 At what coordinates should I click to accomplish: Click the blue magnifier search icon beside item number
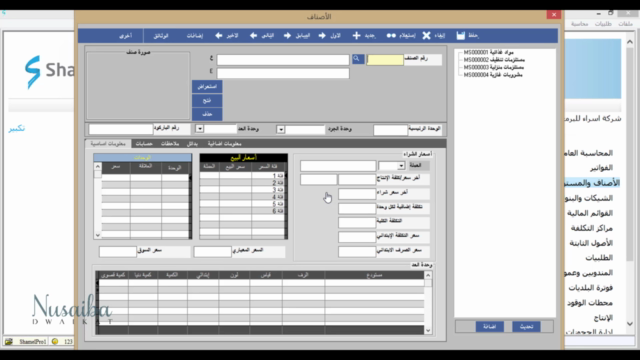(358, 59)
